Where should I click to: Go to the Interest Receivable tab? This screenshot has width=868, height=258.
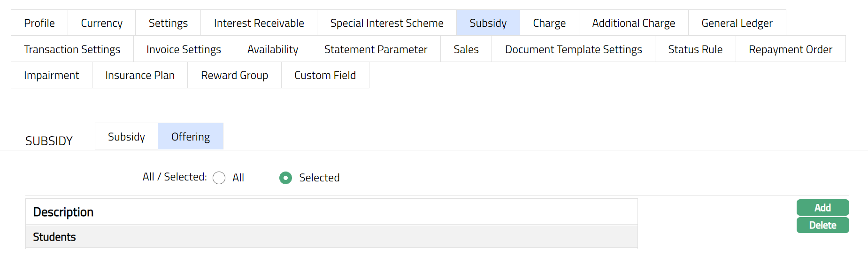click(x=259, y=23)
